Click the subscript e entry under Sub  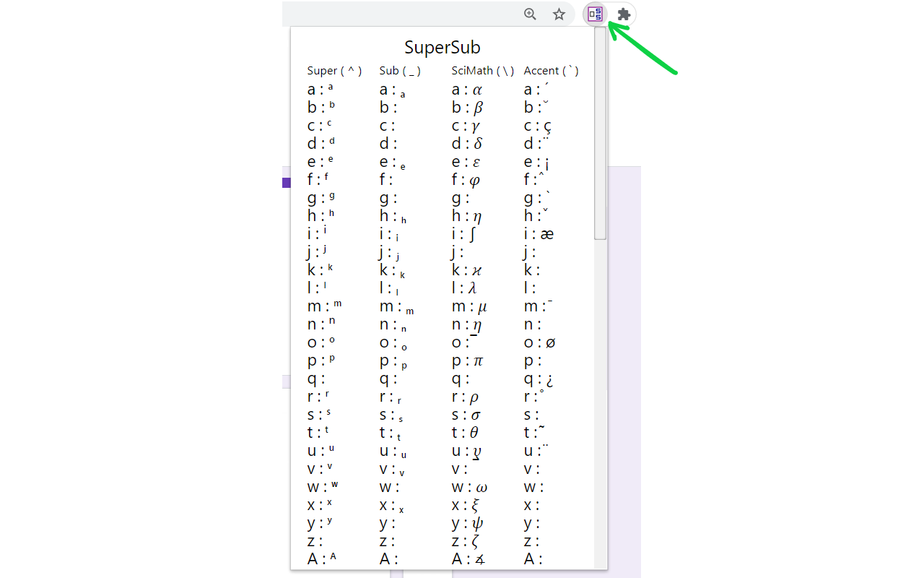pos(392,163)
